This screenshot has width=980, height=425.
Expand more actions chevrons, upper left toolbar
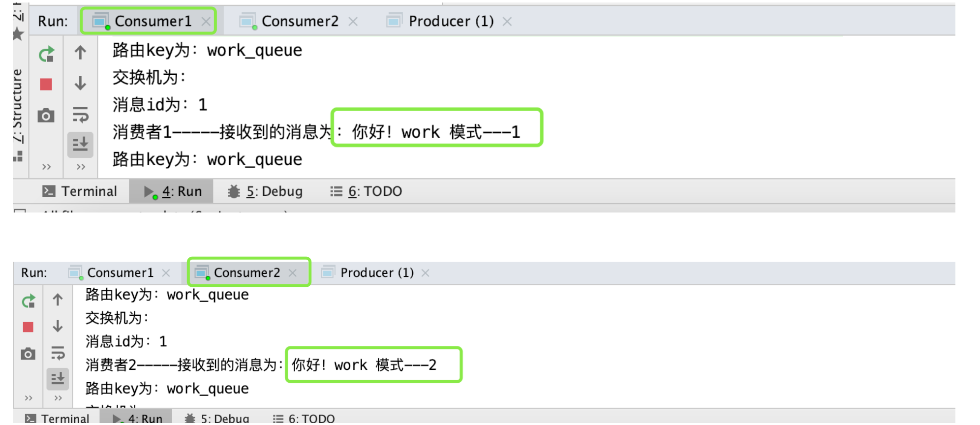[46, 167]
